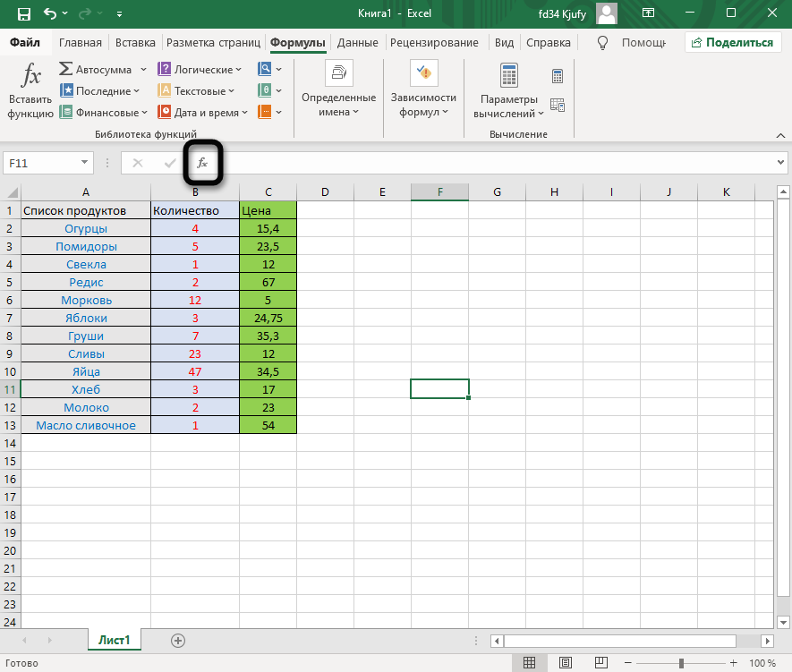Image resolution: width=792 pixels, height=672 pixels.
Task: Click the Calculate Sheet icon
Action: tap(558, 105)
